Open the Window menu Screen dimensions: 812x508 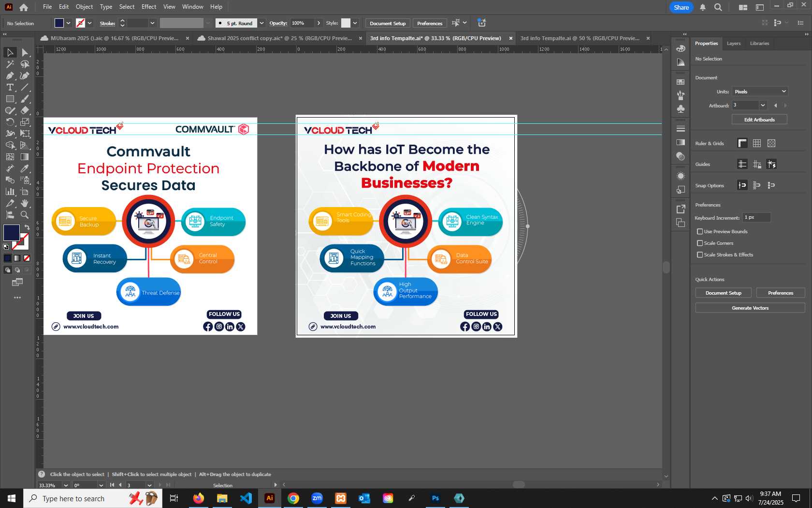(x=193, y=7)
